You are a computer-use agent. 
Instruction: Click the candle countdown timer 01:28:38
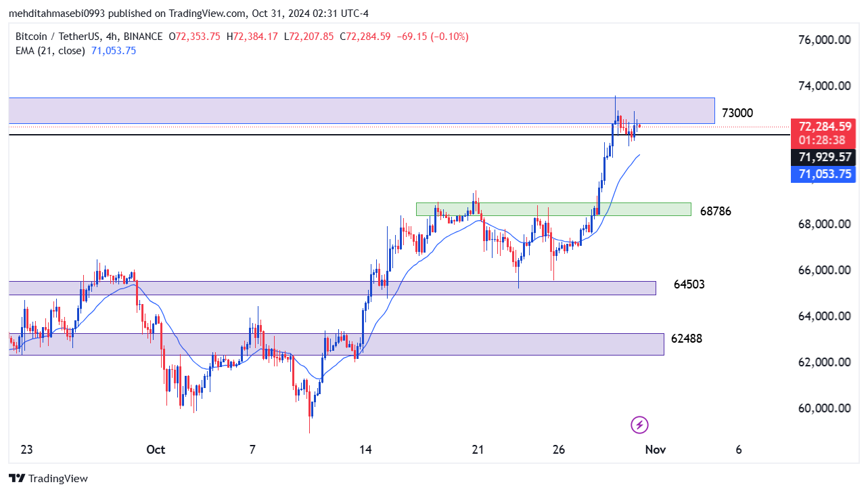821,140
